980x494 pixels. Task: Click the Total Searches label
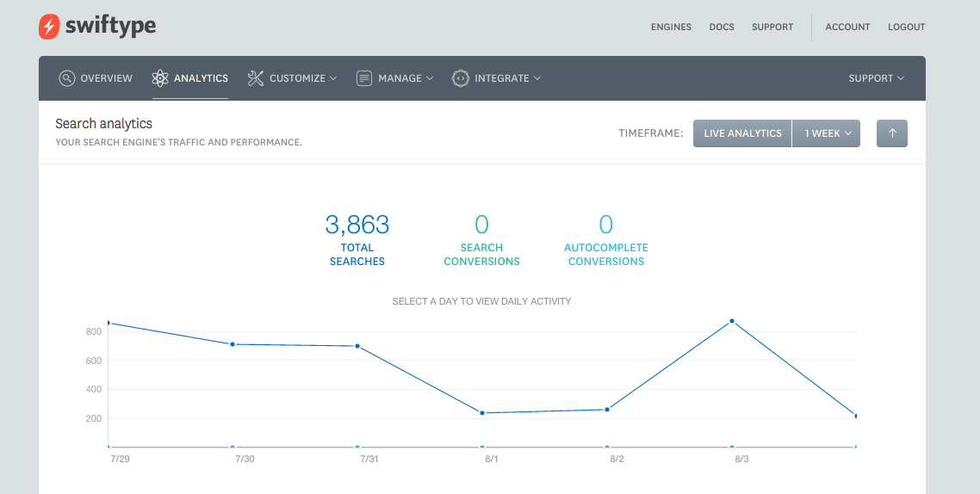pyautogui.click(x=357, y=255)
